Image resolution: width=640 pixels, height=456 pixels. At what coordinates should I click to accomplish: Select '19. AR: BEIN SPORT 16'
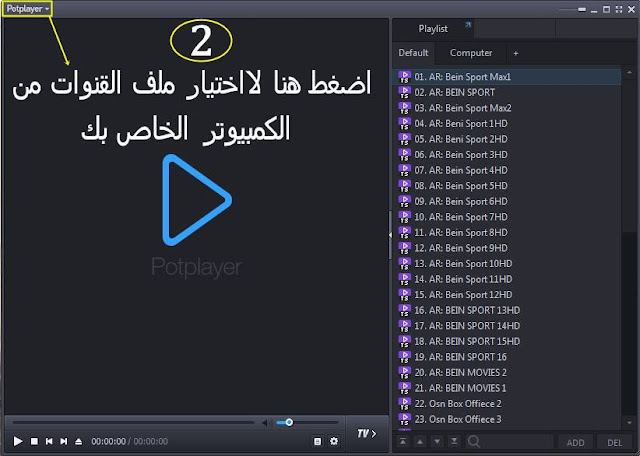[x=509, y=357]
